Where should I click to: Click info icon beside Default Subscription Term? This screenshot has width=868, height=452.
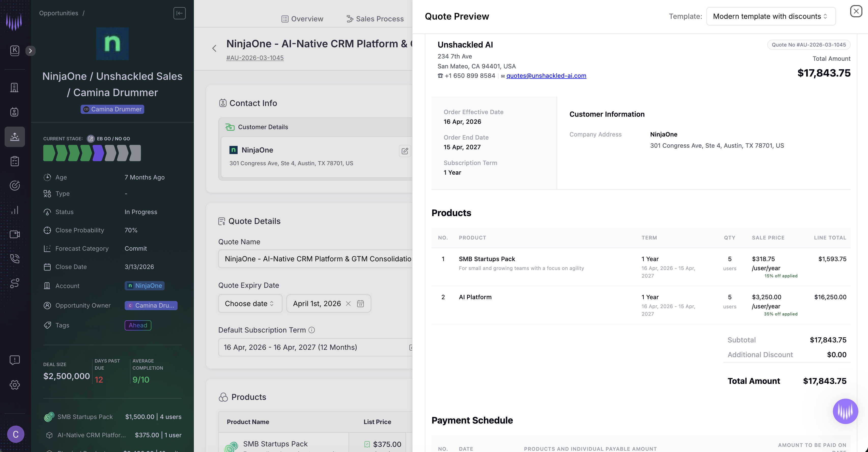click(312, 330)
